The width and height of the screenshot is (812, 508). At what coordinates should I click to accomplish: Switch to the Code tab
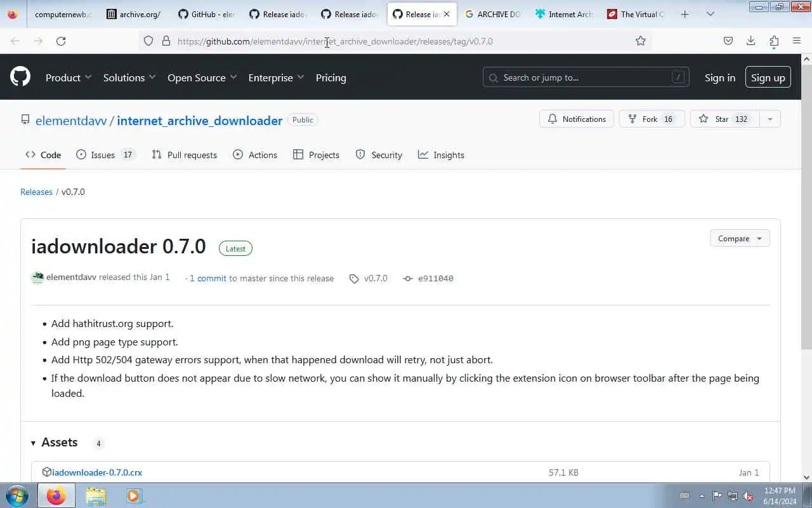click(43, 155)
